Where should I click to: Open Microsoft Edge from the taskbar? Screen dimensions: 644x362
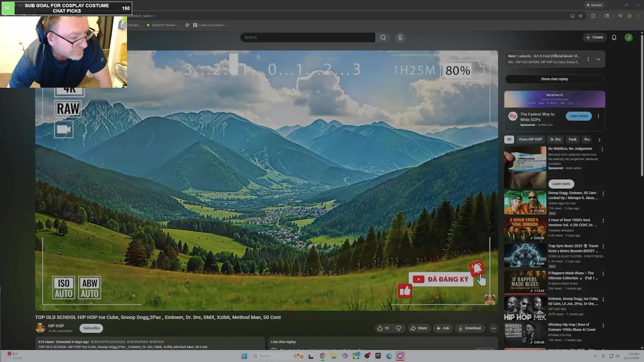click(389, 356)
